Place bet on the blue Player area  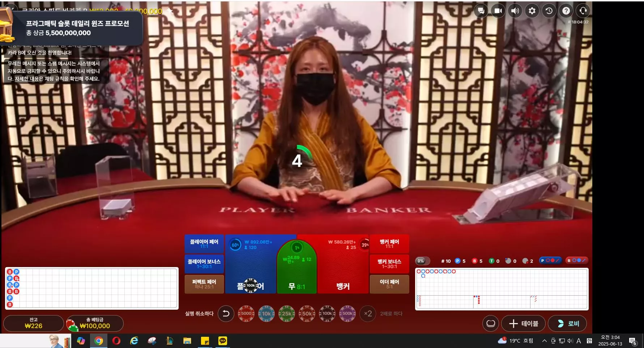coord(251,264)
